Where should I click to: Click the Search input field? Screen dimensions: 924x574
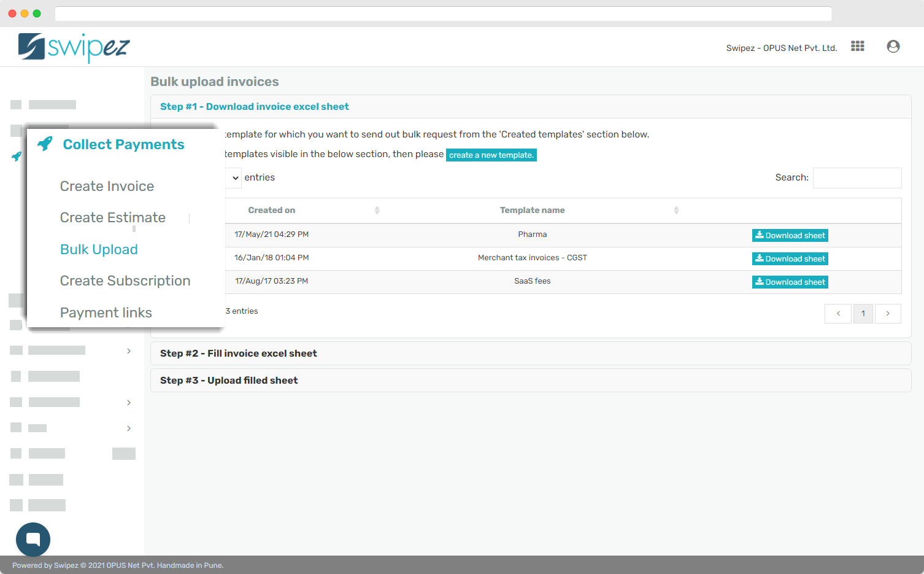pyautogui.click(x=857, y=178)
